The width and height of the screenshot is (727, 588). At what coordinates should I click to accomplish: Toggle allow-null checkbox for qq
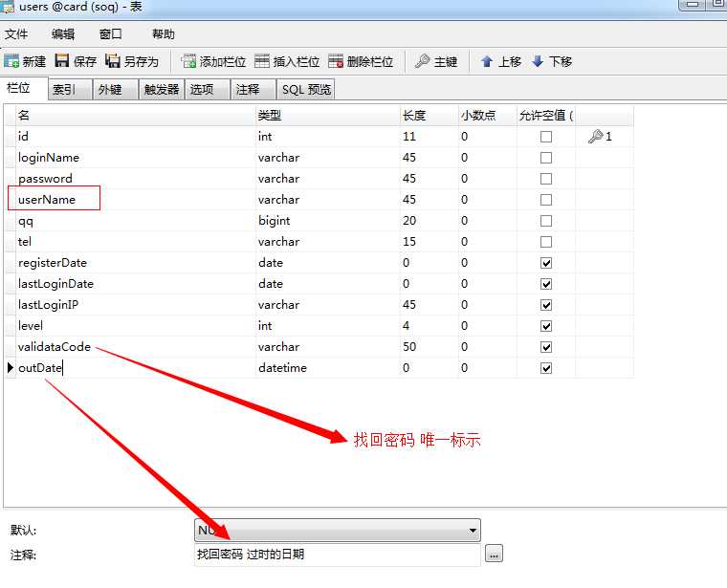click(x=546, y=221)
